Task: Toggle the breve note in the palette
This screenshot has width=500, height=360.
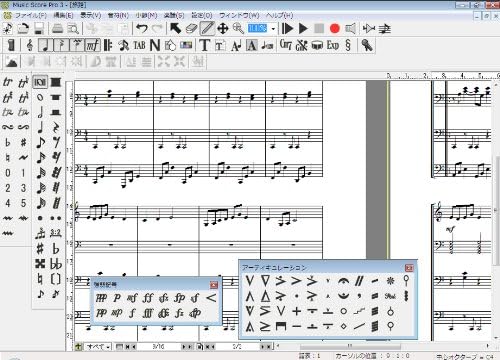Action: click(x=40, y=82)
